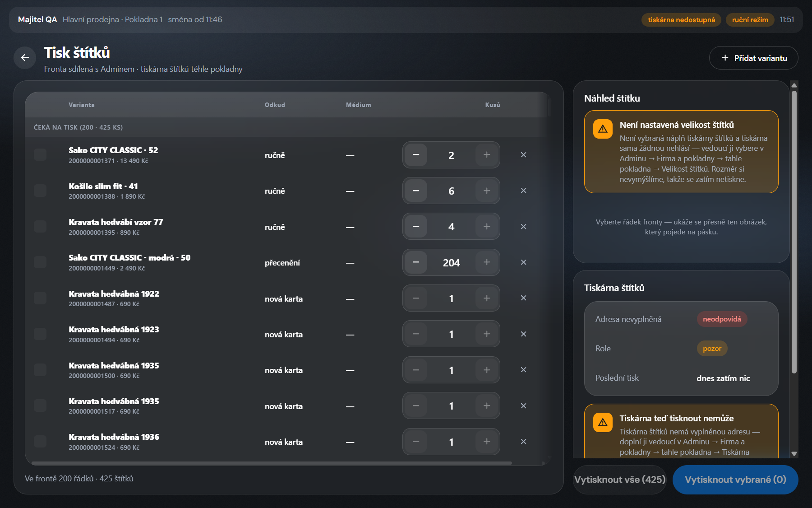
Task: Increase quantity for Sako CITY CLASSIC 52
Action: pos(487,155)
